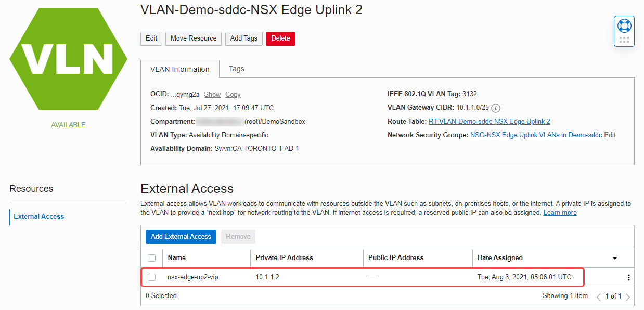Viewport: 644px width, 310px height.
Task: Click the Learn more link about external access
Action: pos(560,212)
